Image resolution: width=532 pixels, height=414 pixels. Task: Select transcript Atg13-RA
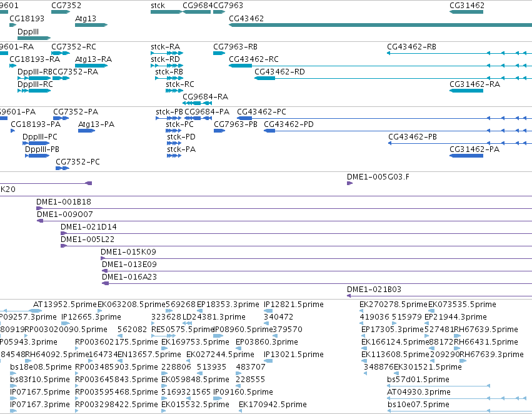tap(91, 66)
